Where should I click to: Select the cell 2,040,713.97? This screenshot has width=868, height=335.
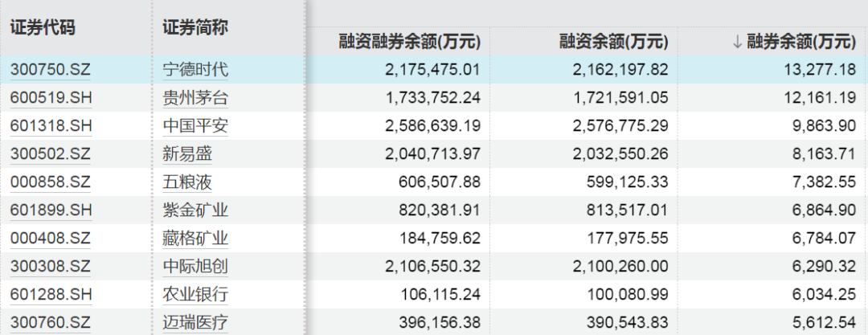(x=433, y=154)
